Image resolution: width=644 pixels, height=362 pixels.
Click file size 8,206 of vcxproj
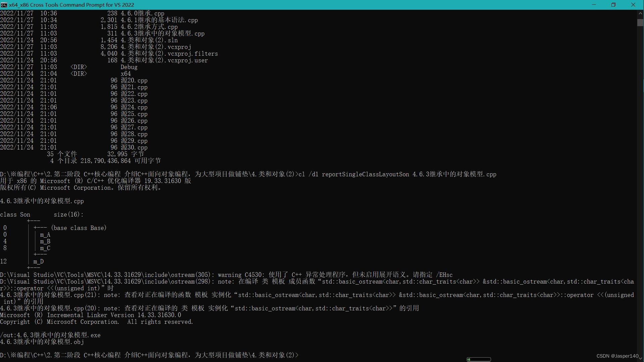click(x=109, y=47)
